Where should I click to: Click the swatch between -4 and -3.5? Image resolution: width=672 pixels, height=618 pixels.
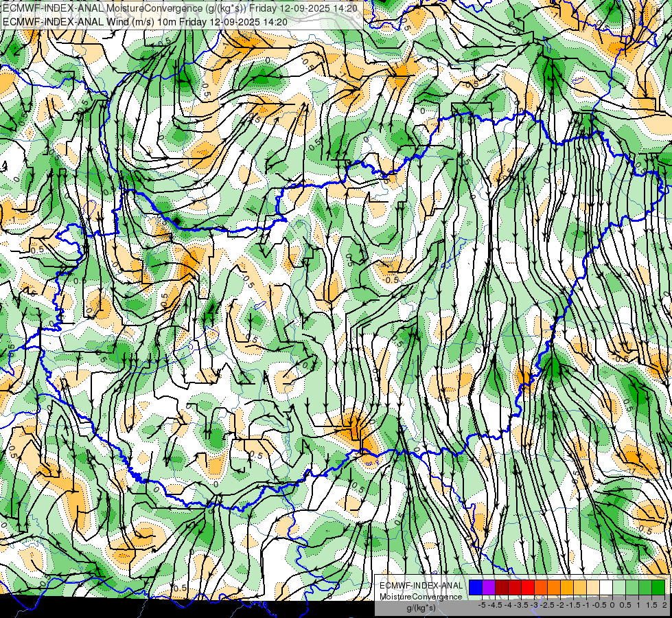pyautogui.click(x=515, y=588)
